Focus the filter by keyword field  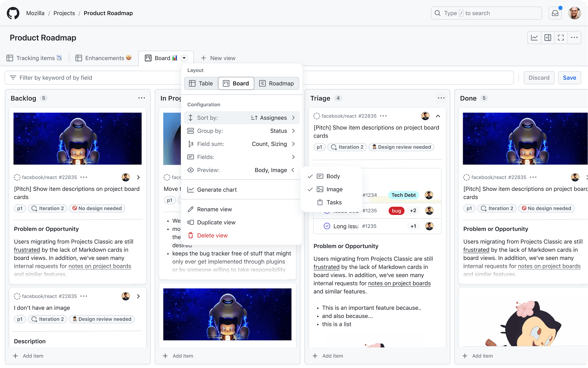[259, 78]
